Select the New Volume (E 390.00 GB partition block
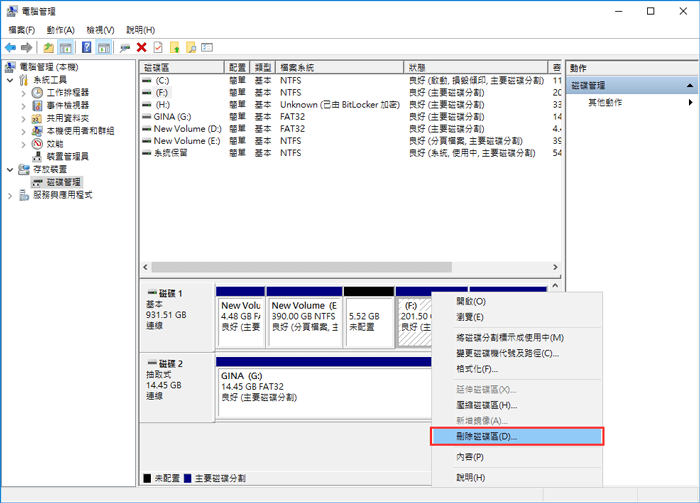Viewport: 700px width, 503px height. point(304,317)
